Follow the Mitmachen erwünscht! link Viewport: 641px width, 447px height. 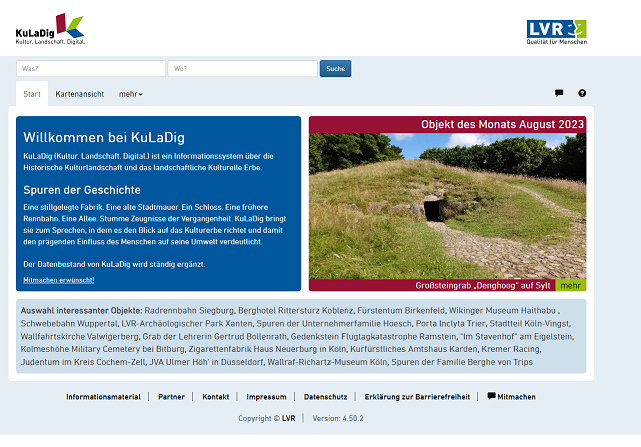[x=59, y=280]
